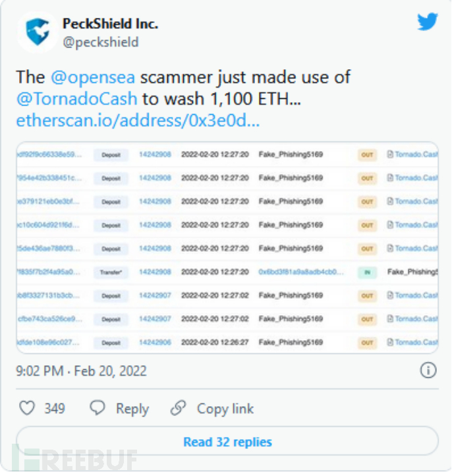This screenshot has width=452, height=476.
Task: Click the copy link chain icon
Action: (x=178, y=409)
